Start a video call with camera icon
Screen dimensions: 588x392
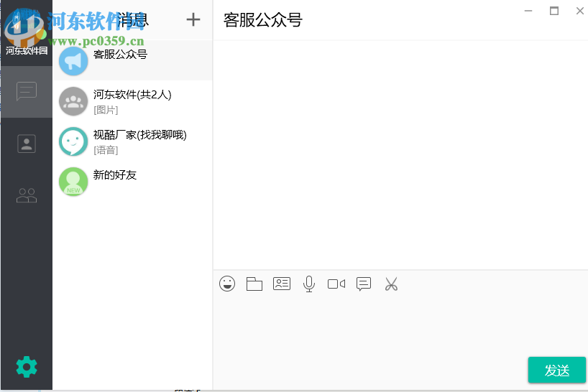[x=336, y=284]
